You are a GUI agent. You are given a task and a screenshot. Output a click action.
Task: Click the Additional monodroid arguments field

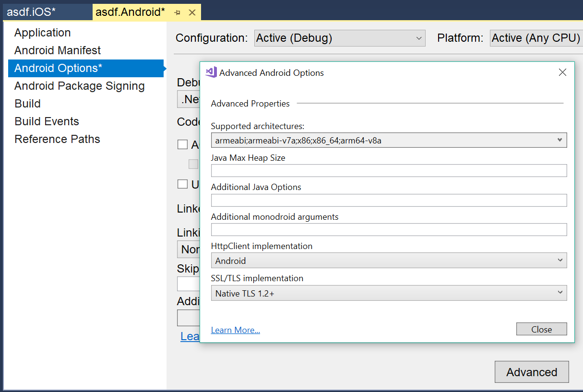click(389, 229)
